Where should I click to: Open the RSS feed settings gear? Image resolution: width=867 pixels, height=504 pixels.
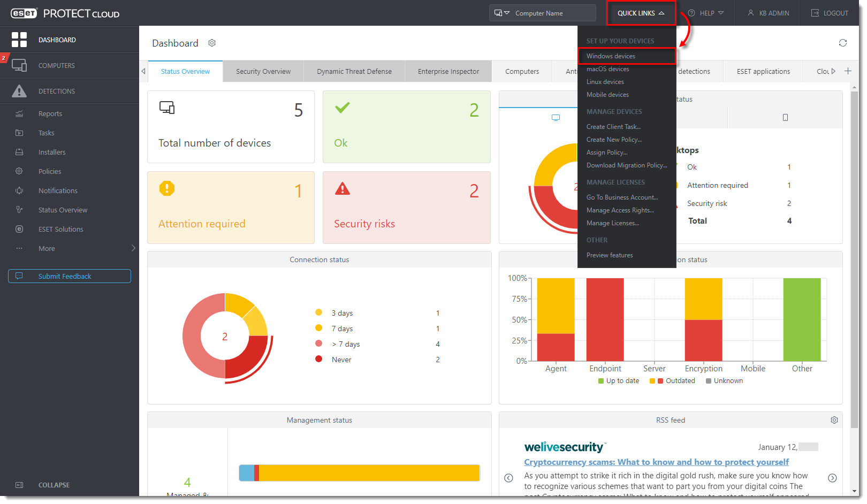pyautogui.click(x=834, y=420)
